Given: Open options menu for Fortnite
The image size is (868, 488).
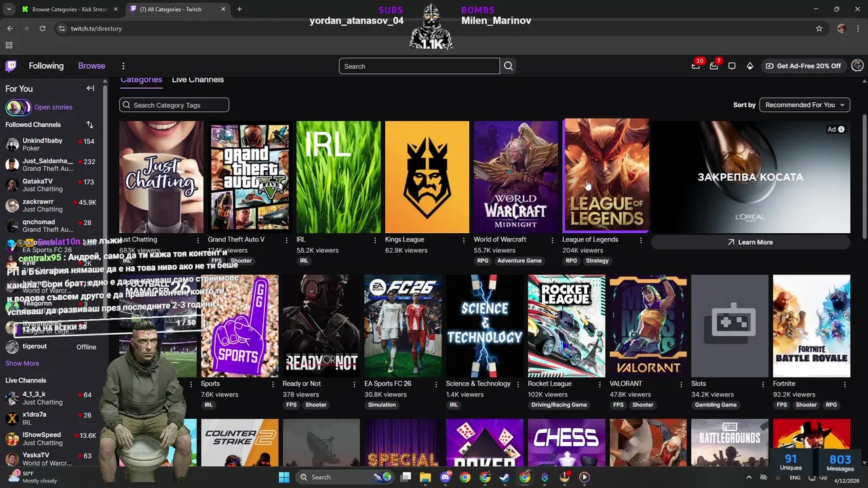Looking at the screenshot, I should pos(845,384).
